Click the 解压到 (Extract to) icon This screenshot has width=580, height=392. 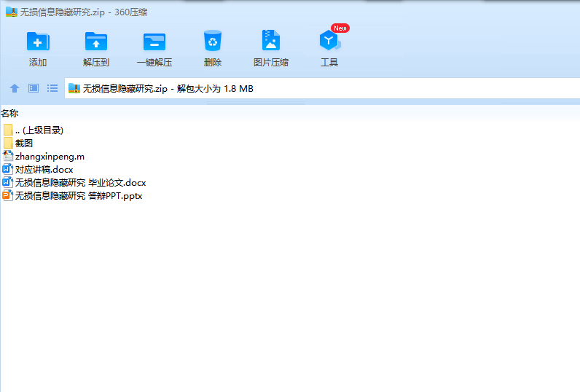coord(96,42)
